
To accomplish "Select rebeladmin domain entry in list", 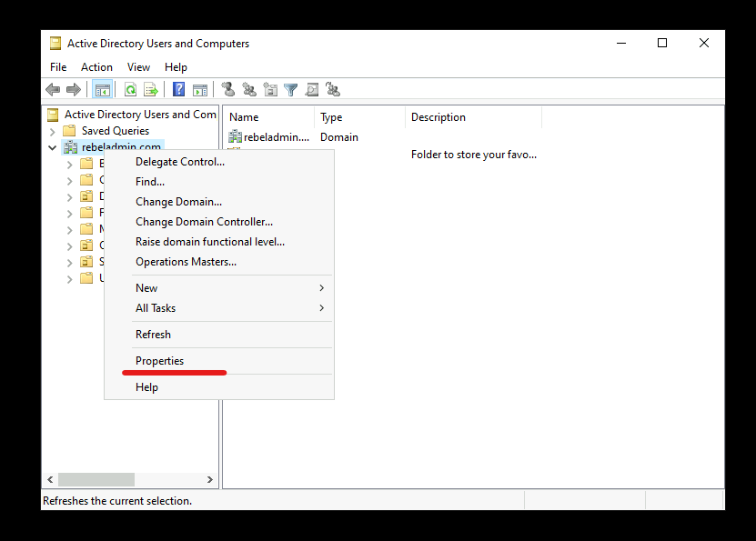I will [269, 137].
